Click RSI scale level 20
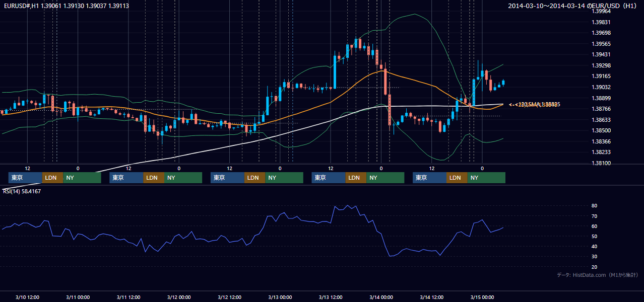Viewport: 644px width, 302px height. coord(594,267)
